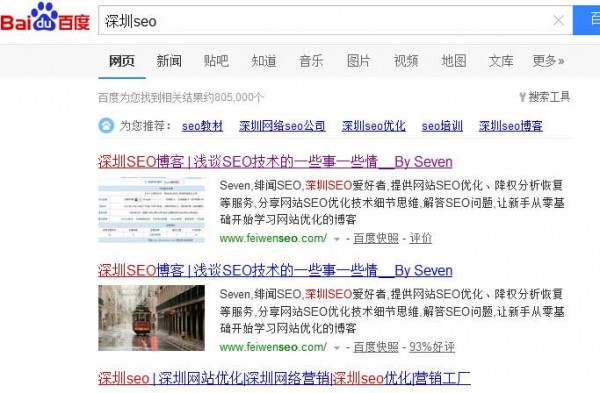Open 搜索工具 search tools
600x393 pixels.
coord(545,97)
